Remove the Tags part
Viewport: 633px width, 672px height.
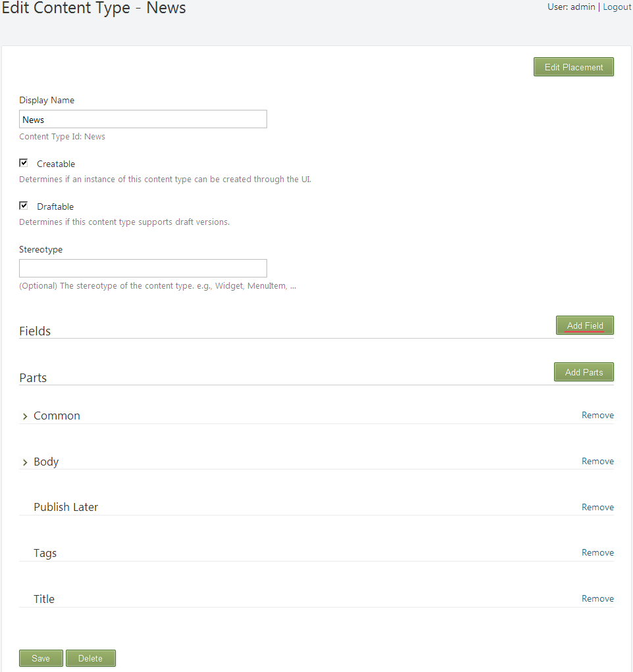pos(597,552)
